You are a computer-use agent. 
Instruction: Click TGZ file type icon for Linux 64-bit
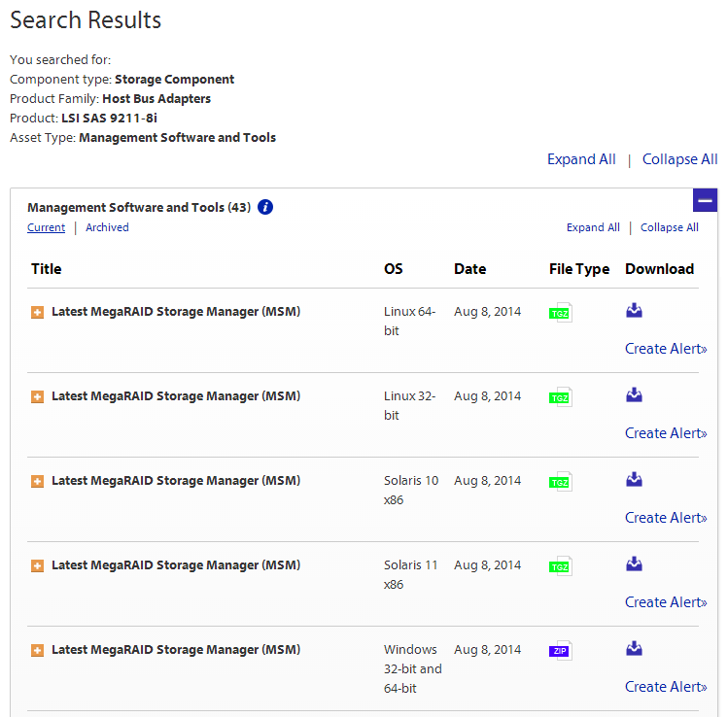tap(561, 313)
